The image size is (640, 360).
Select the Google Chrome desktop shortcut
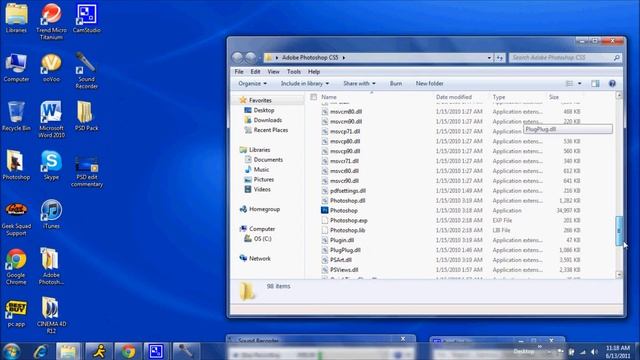click(16, 266)
